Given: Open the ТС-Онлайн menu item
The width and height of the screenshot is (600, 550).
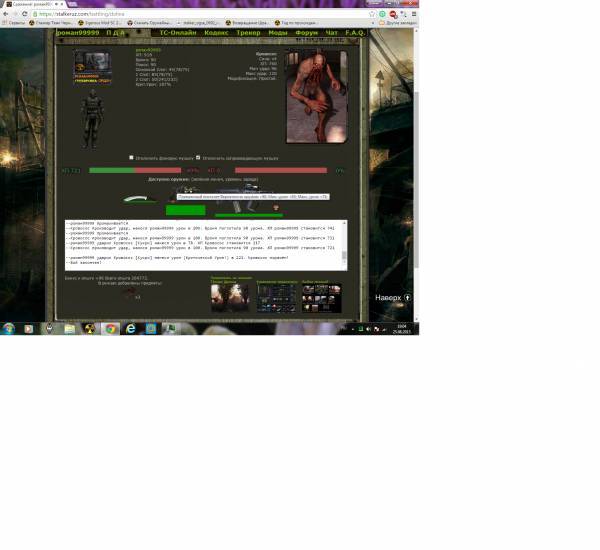Looking at the screenshot, I should point(178,33).
